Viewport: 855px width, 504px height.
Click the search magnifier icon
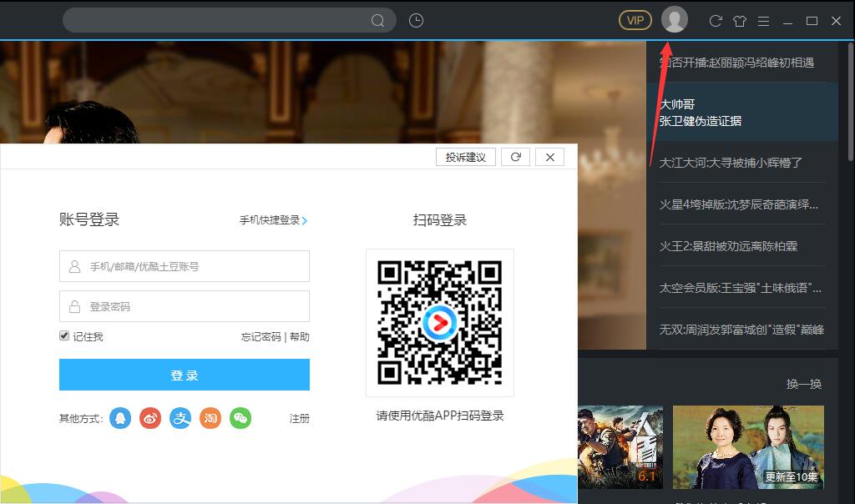pyautogui.click(x=378, y=19)
